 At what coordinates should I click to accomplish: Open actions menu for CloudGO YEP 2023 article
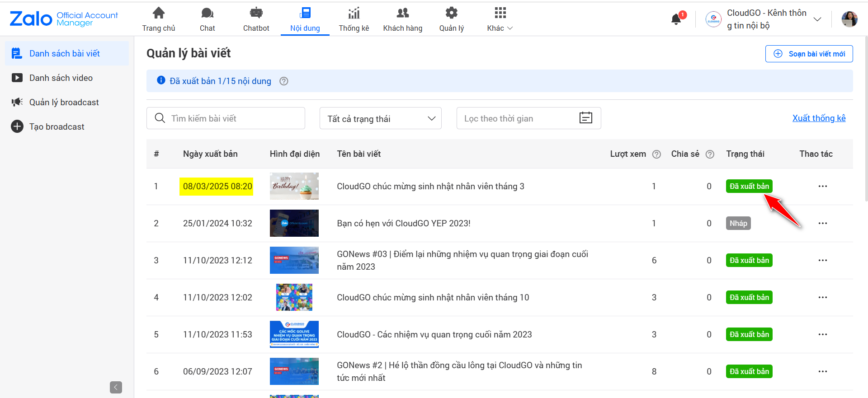point(822,223)
